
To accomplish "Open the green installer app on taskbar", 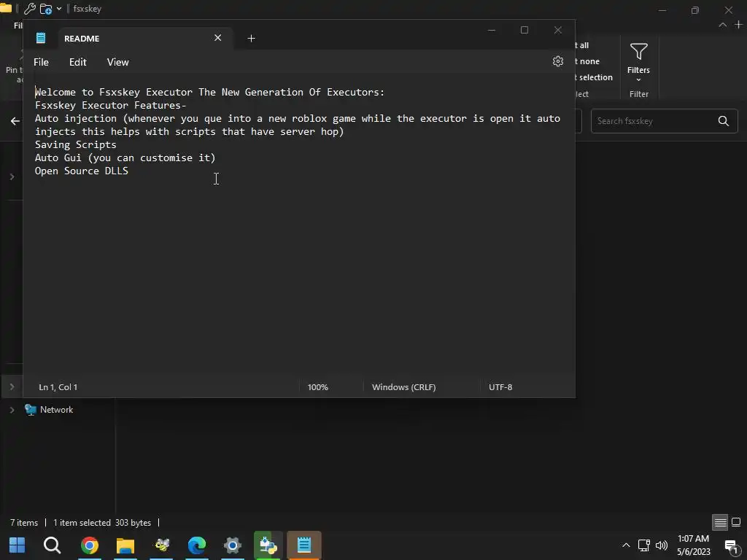I will coord(268,545).
